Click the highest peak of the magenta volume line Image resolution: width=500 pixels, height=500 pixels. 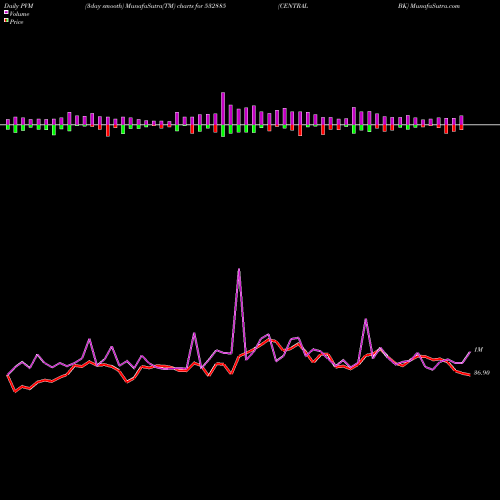point(239,269)
